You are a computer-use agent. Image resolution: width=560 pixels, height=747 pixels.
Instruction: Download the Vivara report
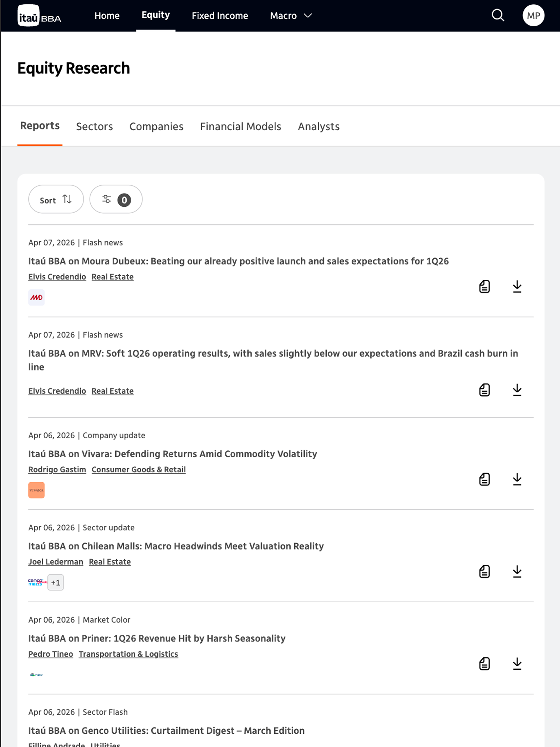517,479
